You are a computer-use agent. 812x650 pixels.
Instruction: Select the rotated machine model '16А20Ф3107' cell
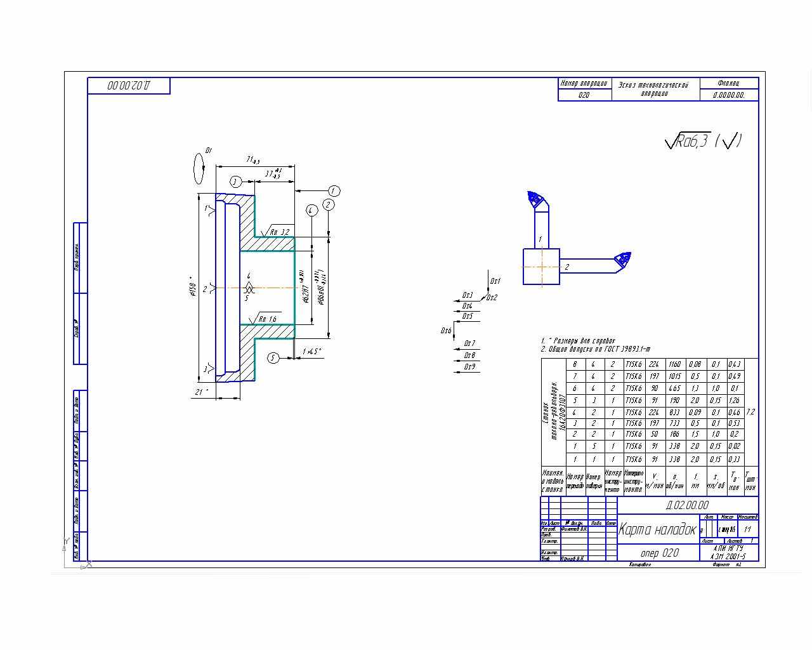(553, 412)
